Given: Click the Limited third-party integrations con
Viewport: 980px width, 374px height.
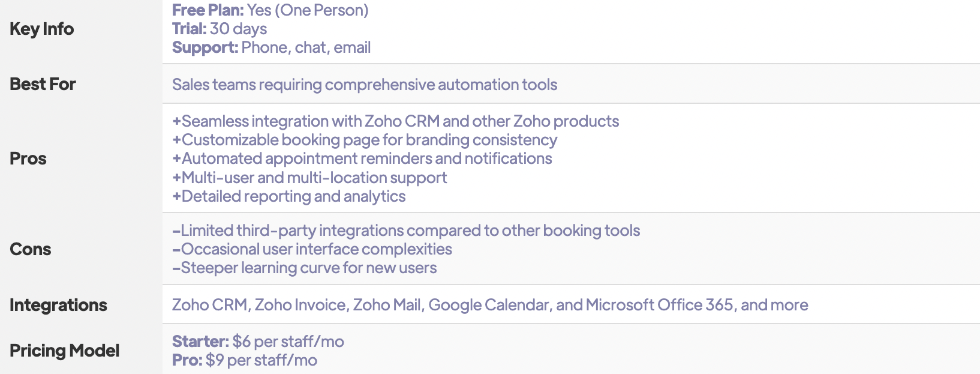Looking at the screenshot, I should click(406, 231).
